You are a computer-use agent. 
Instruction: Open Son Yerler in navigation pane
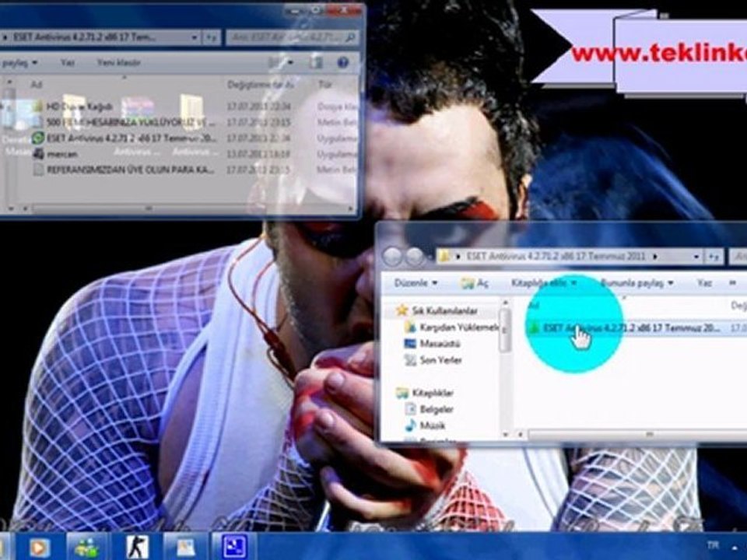click(x=433, y=360)
